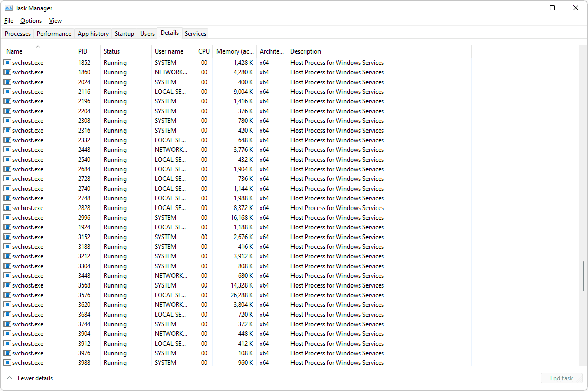
Task: Select the PID cell 3744
Action: pyautogui.click(x=84, y=324)
